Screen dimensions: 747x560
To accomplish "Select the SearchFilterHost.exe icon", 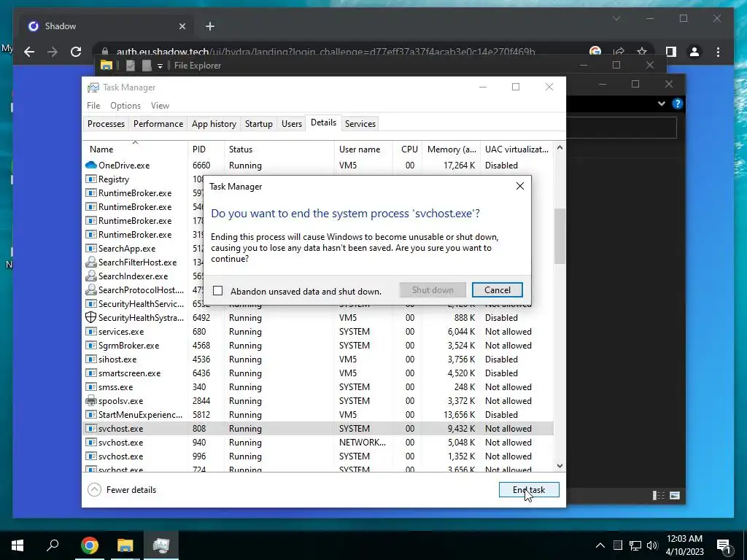I will pyautogui.click(x=90, y=262).
